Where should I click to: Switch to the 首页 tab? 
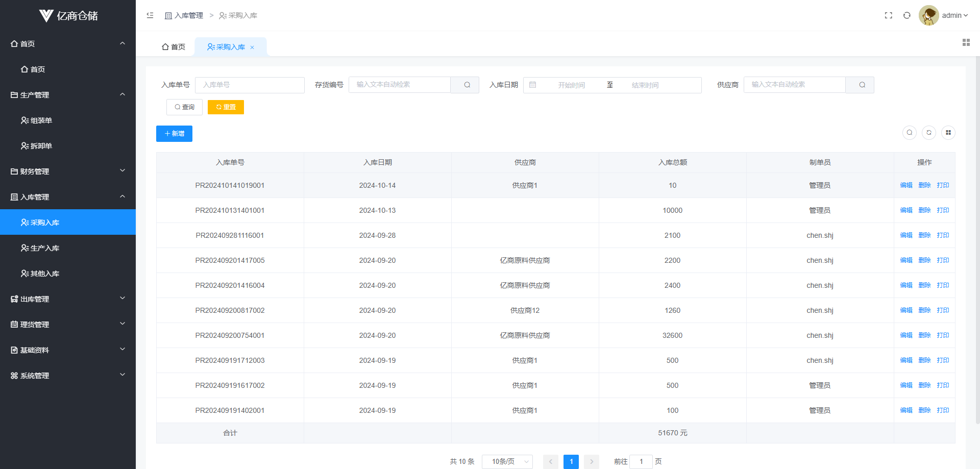pyautogui.click(x=174, y=47)
